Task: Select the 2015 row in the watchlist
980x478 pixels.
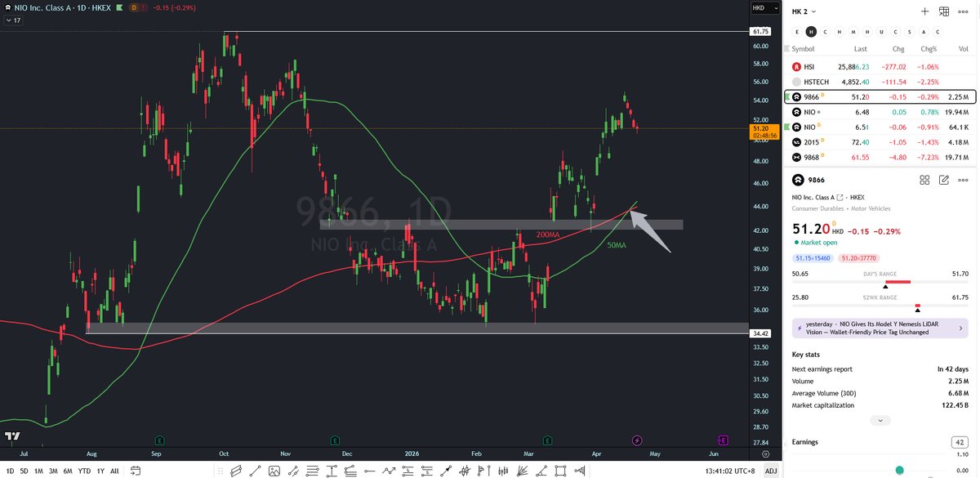Action: click(x=880, y=142)
